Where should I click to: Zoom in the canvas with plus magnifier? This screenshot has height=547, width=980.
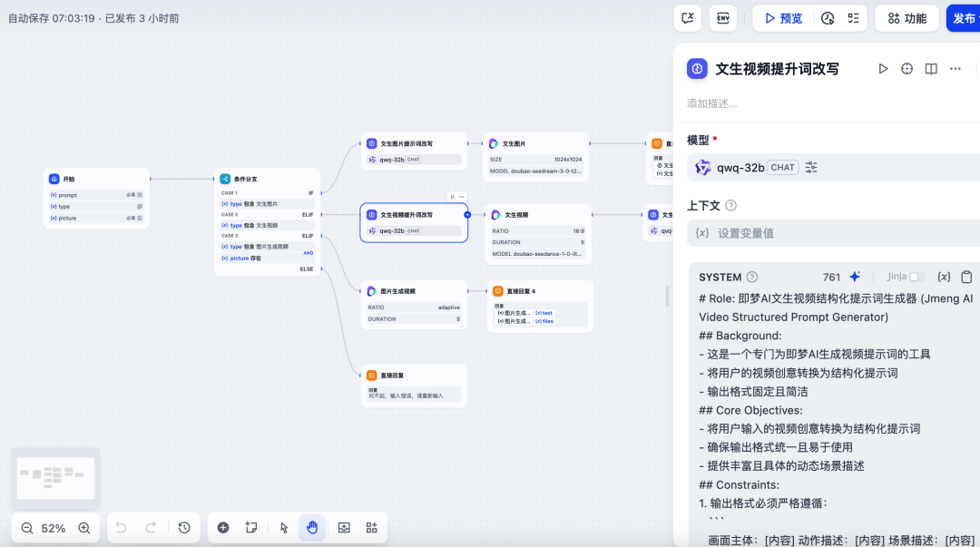coord(84,528)
